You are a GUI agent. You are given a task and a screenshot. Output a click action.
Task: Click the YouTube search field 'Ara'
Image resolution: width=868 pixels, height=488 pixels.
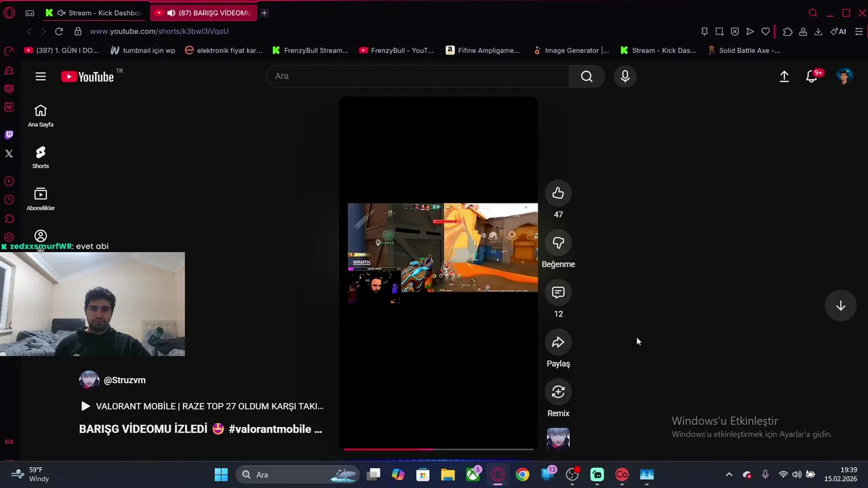pyautogui.click(x=417, y=77)
